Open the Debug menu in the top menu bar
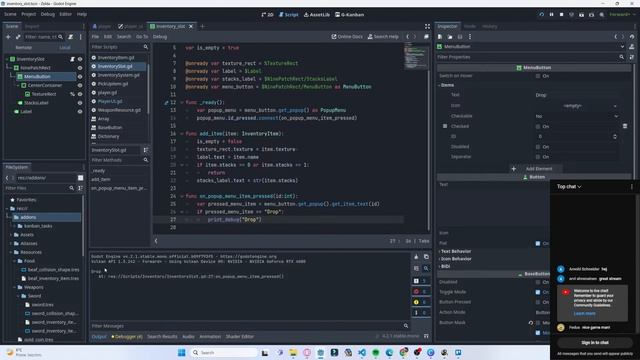Screen dimensions: 640x360 pyautogui.click(x=47, y=14)
